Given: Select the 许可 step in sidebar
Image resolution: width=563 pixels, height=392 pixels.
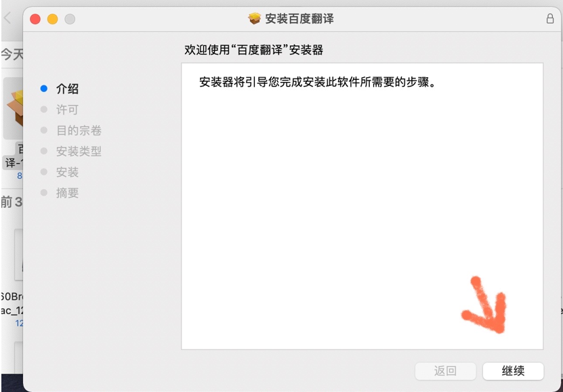Looking at the screenshot, I should click(x=67, y=110).
